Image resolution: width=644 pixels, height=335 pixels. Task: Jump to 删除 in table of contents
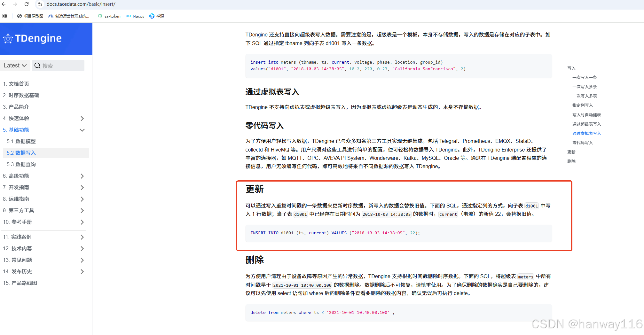click(x=571, y=161)
